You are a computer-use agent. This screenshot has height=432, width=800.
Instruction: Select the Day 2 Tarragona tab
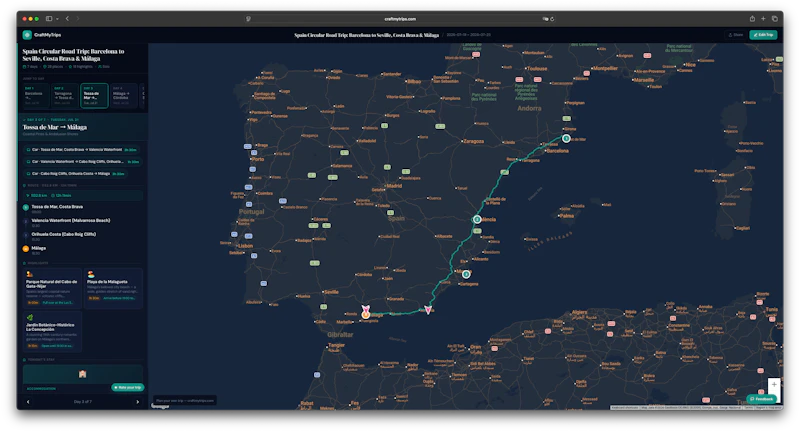tap(65, 95)
